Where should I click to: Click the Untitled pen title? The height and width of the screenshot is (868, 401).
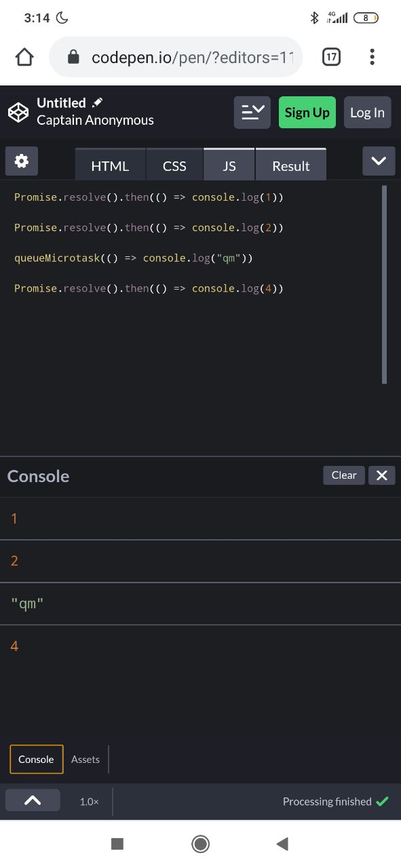pyautogui.click(x=61, y=103)
